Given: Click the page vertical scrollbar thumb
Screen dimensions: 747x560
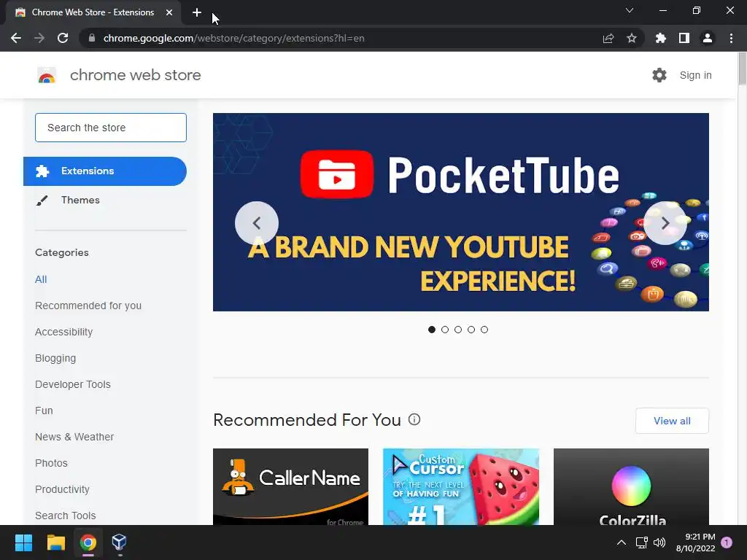Looking at the screenshot, I should coord(742,69).
